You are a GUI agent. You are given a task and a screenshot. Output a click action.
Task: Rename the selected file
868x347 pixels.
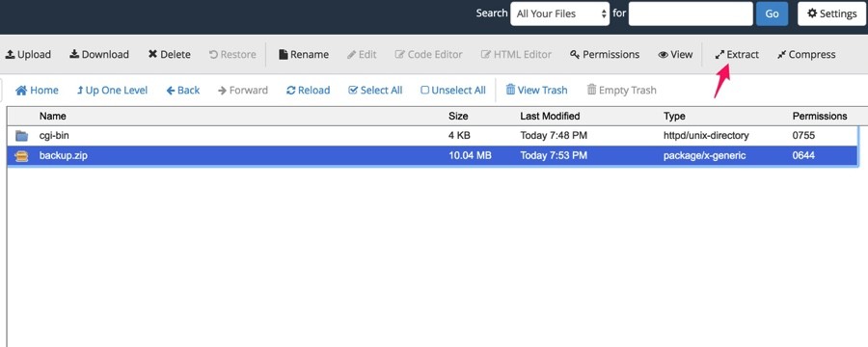coord(304,54)
